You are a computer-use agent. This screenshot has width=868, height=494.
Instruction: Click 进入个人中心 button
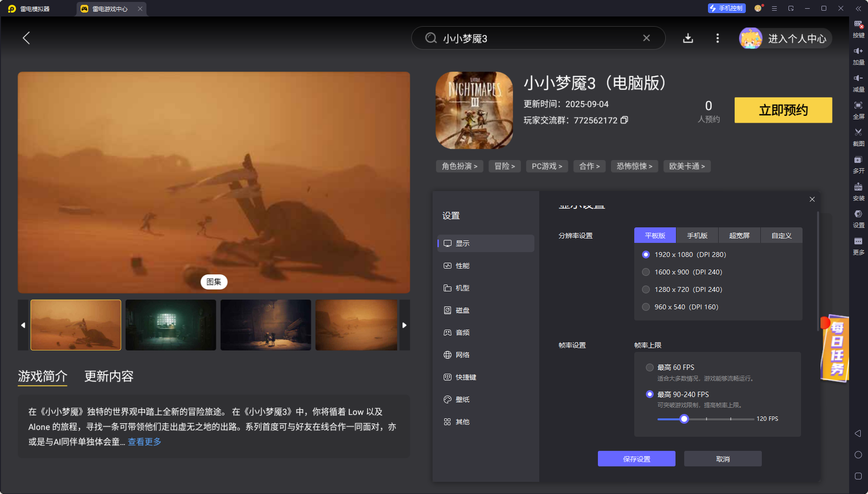[786, 38]
